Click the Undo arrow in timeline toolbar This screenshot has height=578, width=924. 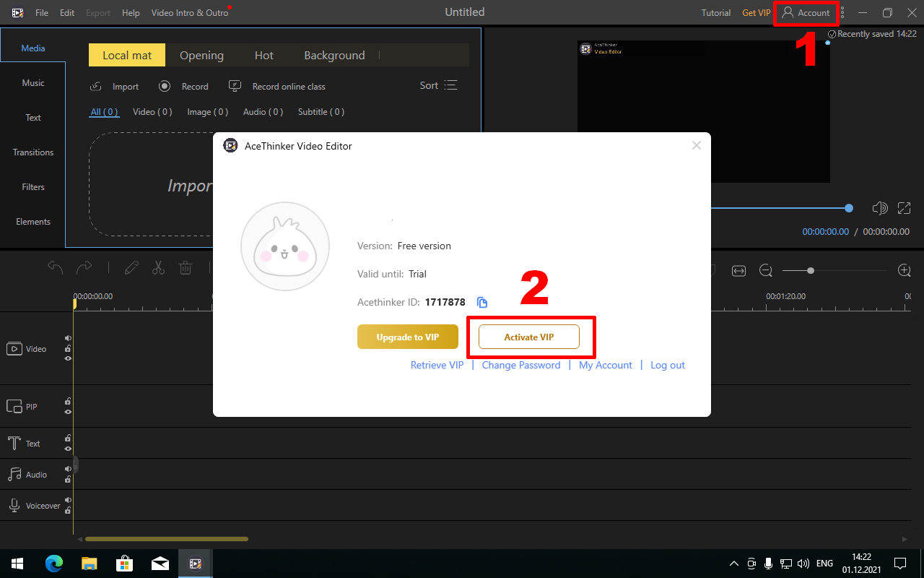56,268
